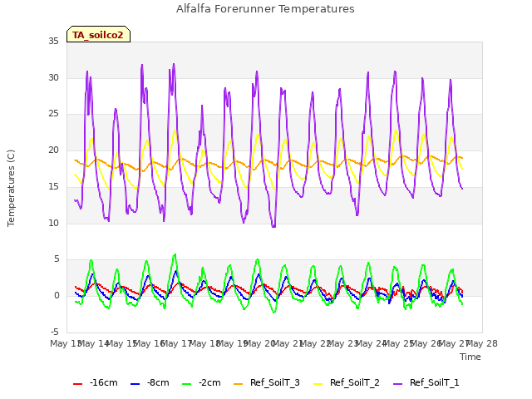Image resolution: width=532 pixels, height=399 pixels.
Task: Click the y-axis tick value 35
Action: [x=53, y=41]
